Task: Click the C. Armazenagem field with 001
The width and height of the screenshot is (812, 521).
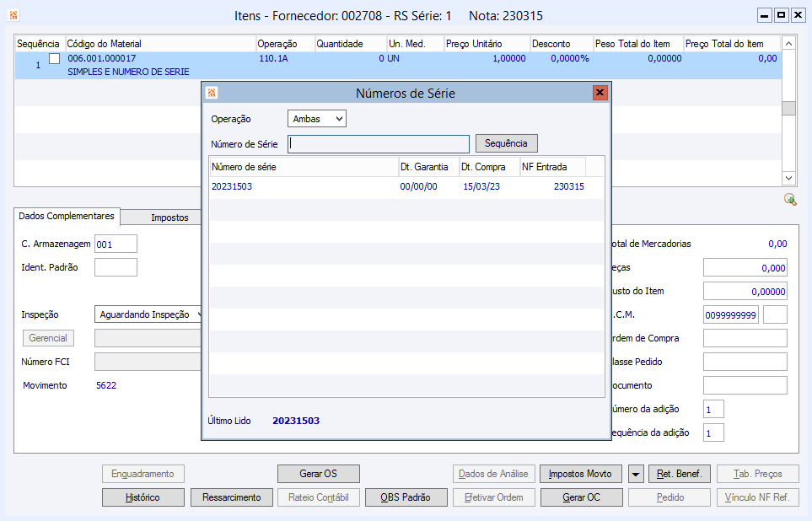Action: point(116,244)
